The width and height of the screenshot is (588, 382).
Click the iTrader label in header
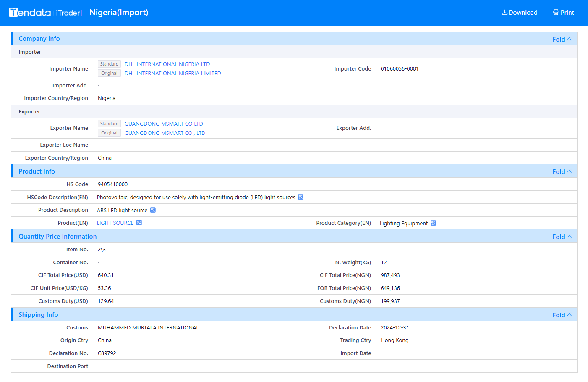(69, 13)
